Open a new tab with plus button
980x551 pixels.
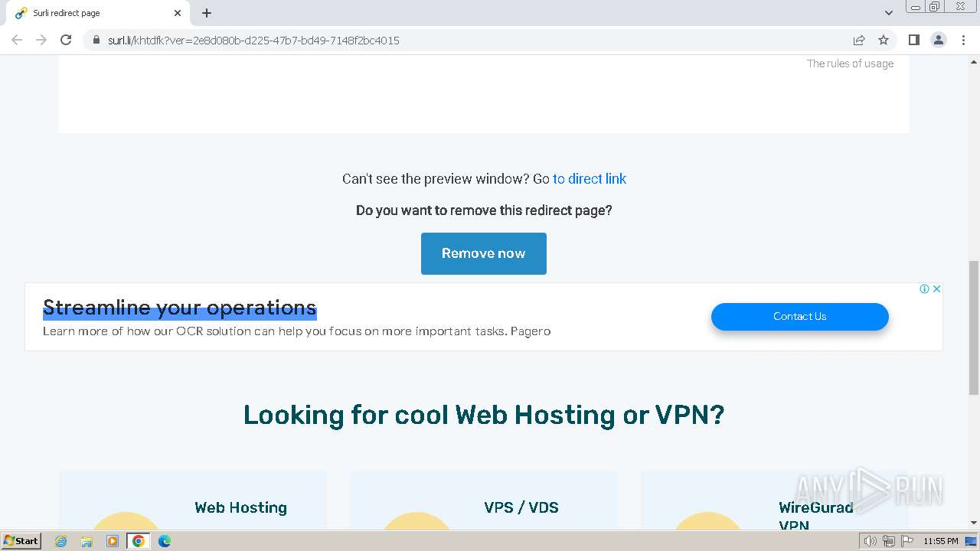(x=207, y=13)
